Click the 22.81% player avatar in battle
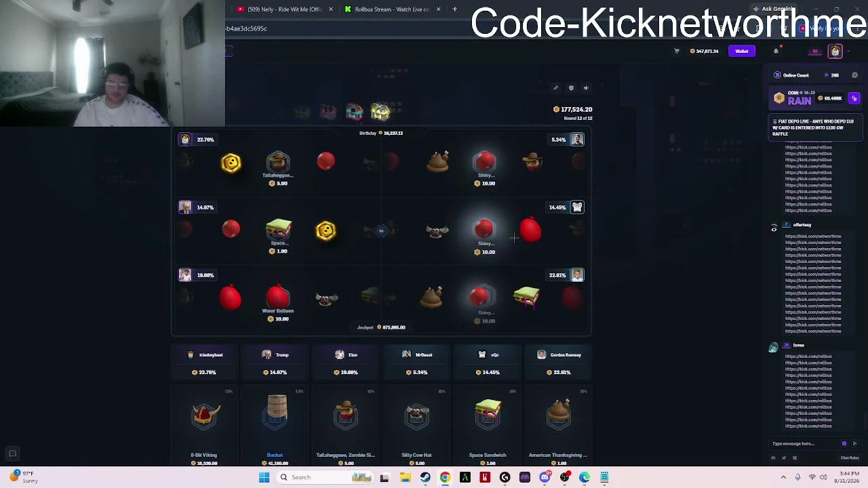This screenshot has height=488, width=868. pos(577,275)
